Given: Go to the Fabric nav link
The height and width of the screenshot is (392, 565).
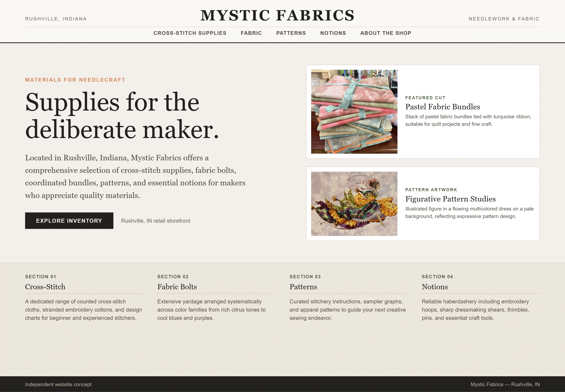Looking at the screenshot, I should pyautogui.click(x=251, y=33).
